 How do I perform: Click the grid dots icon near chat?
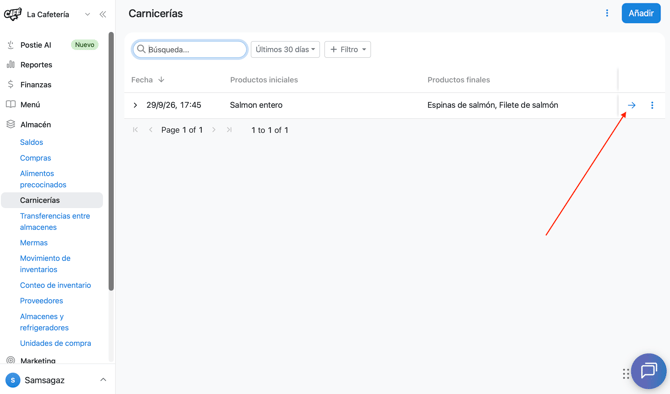[x=626, y=374]
